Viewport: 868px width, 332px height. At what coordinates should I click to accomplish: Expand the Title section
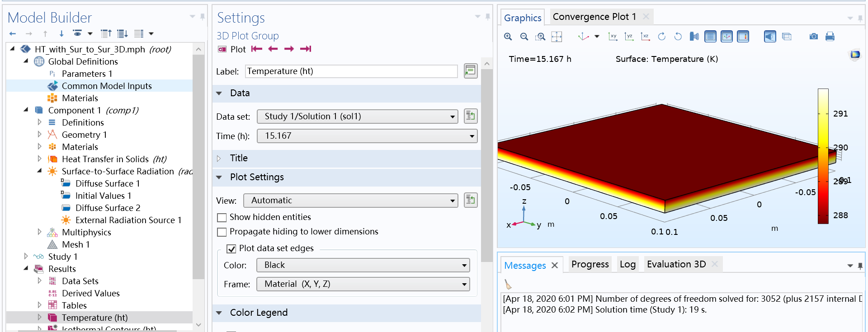239,158
